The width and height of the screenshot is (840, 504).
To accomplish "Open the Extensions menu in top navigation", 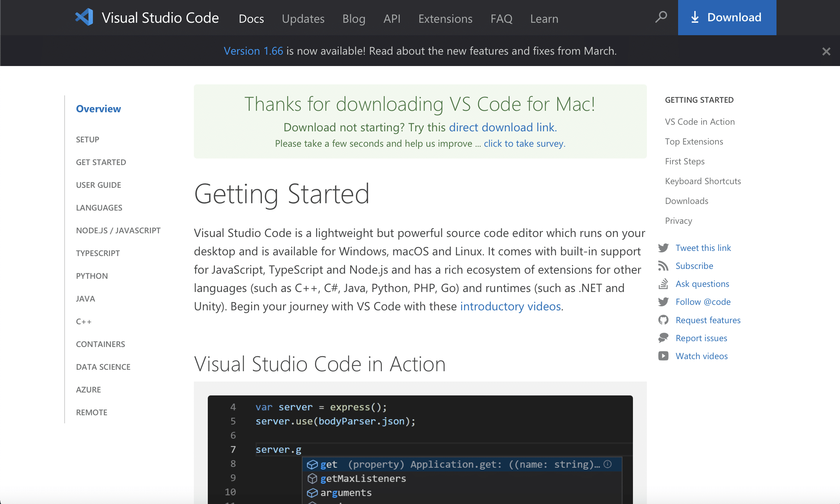I will pos(445,18).
